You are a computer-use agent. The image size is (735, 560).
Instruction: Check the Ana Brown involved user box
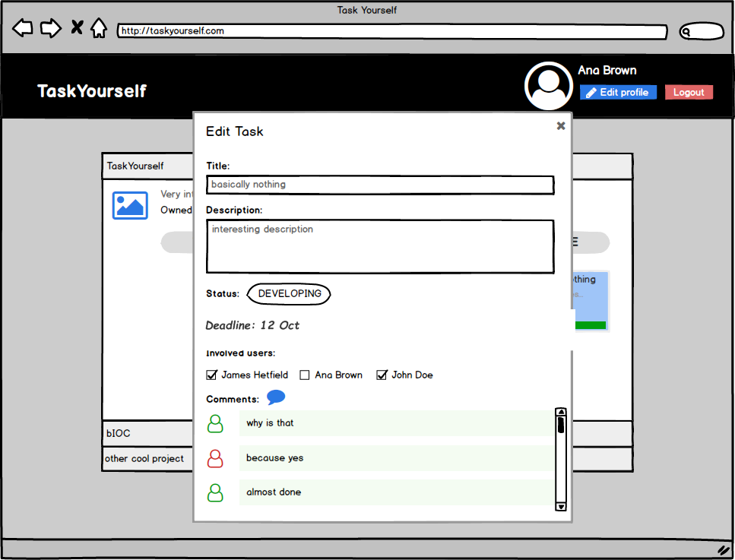(305, 375)
